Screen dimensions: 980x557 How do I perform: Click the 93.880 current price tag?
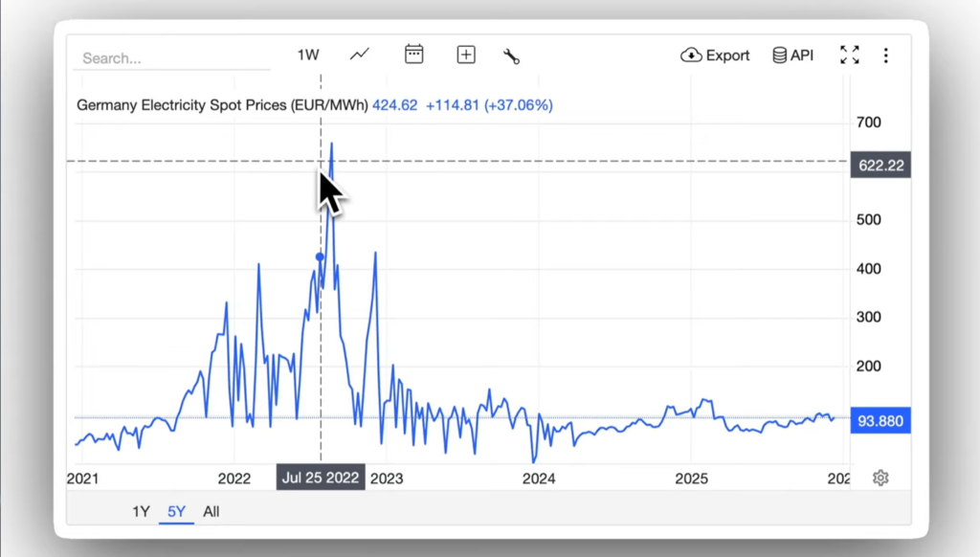tap(880, 421)
